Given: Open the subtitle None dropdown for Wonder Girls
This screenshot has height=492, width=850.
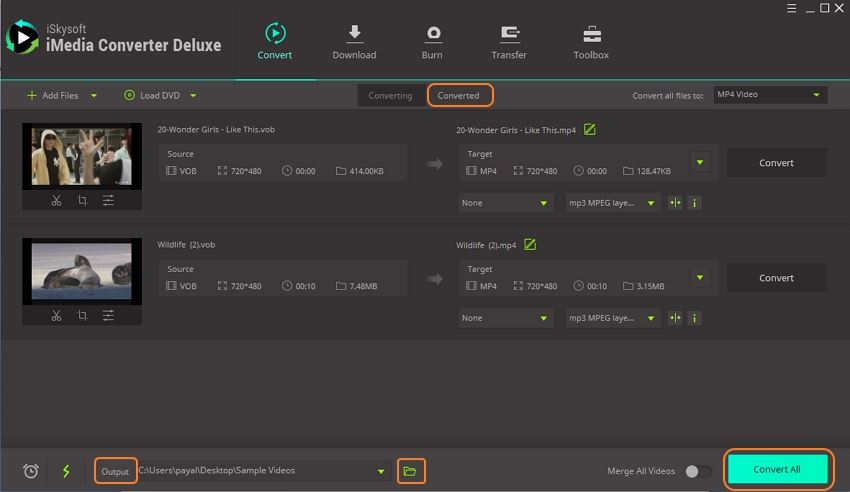Looking at the screenshot, I should tap(506, 203).
